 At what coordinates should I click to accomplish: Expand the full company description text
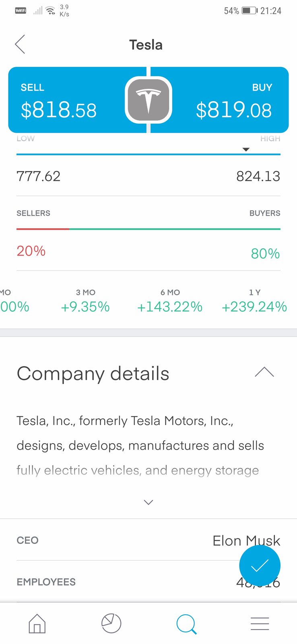(x=148, y=502)
